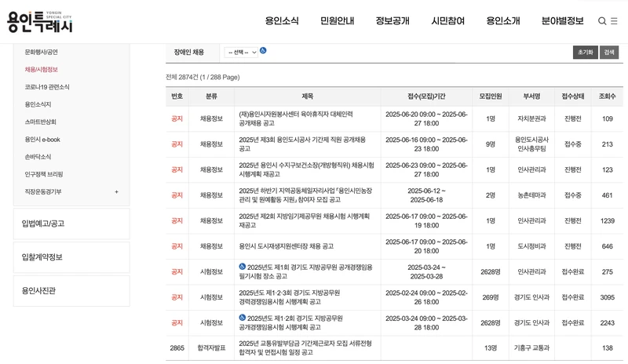Select 코로나19 관련소식 in sidebar

[x=47, y=87]
